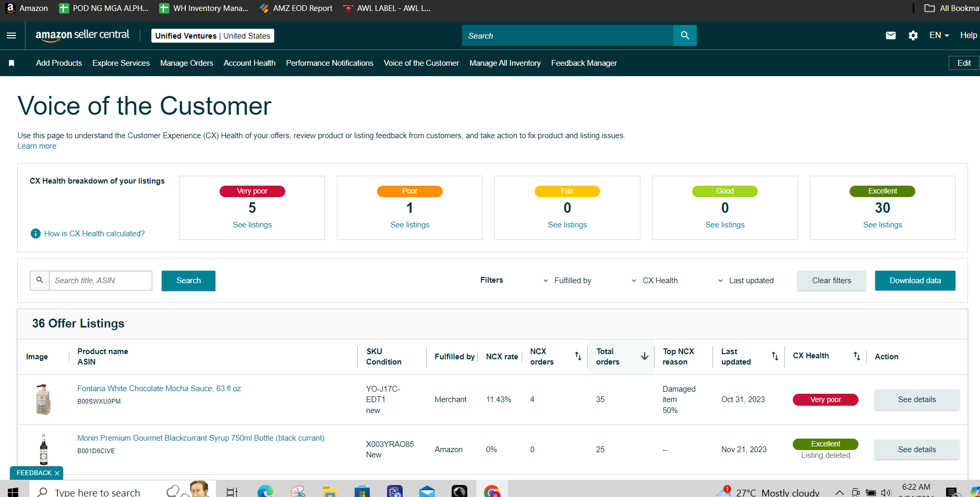Open Explore Services in the navigation bar
Screen dimensions: 980x497
pos(121,63)
